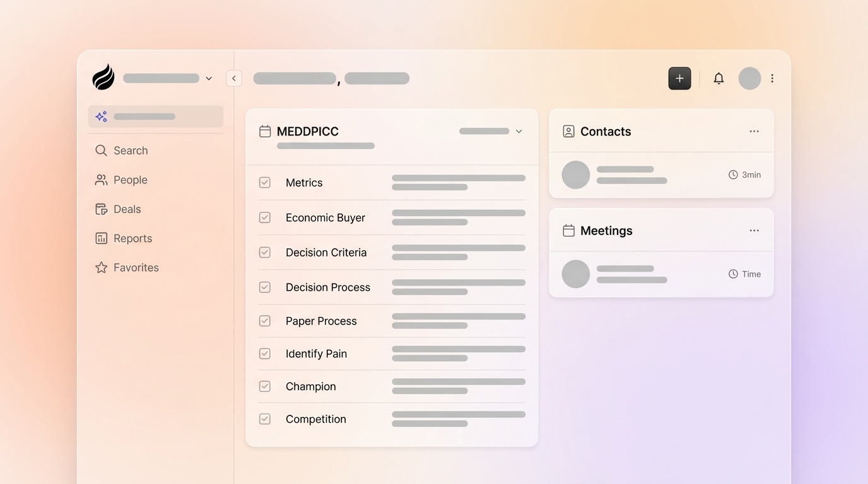Toggle the Economic Buyer checkbox

[264, 217]
